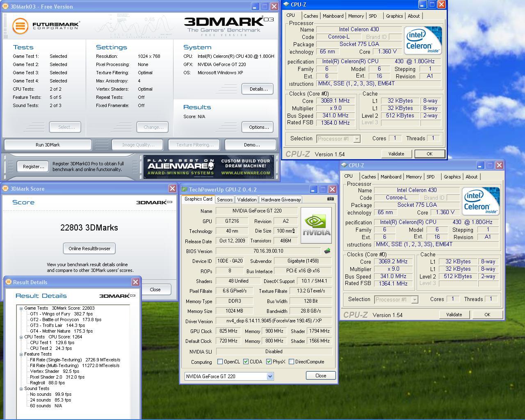Close the 3DMark Score window via X
This screenshot has height=420, width=525.
172,189
